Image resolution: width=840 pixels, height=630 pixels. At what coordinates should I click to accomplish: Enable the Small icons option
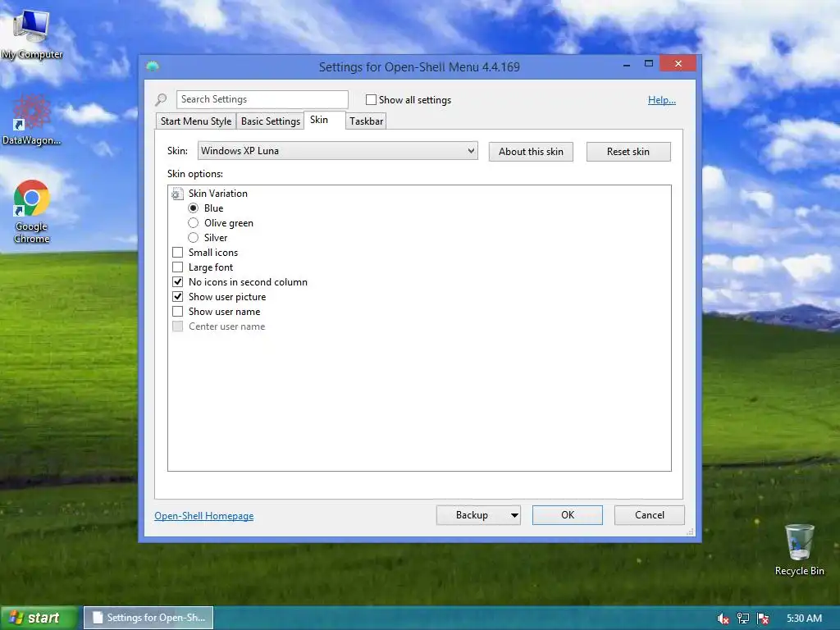point(177,253)
